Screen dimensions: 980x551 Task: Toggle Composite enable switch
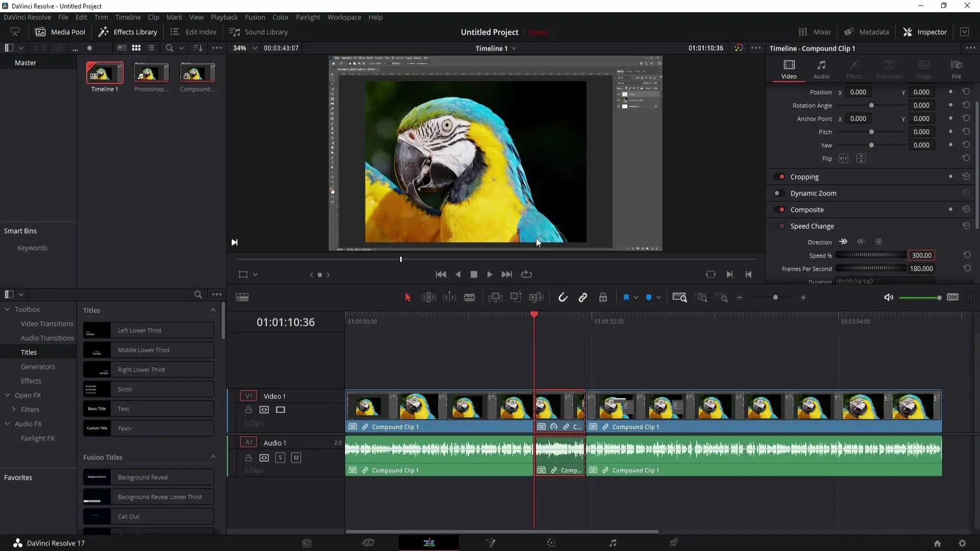point(779,210)
